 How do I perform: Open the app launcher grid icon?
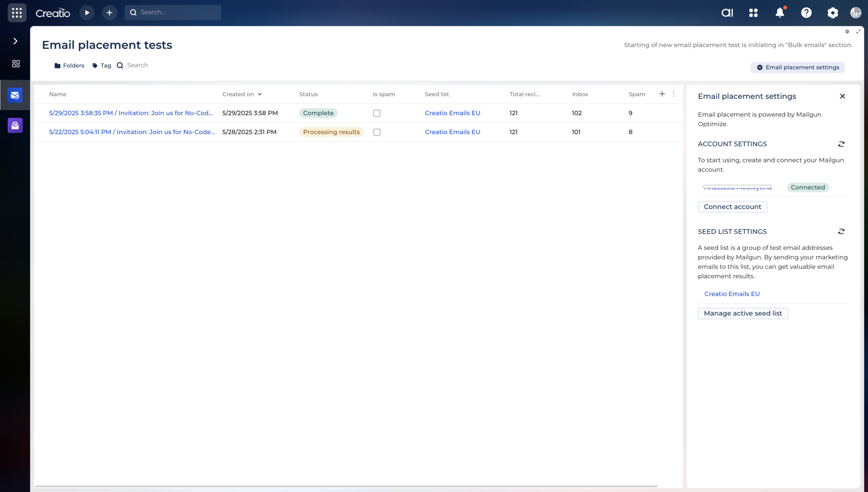tap(17, 13)
